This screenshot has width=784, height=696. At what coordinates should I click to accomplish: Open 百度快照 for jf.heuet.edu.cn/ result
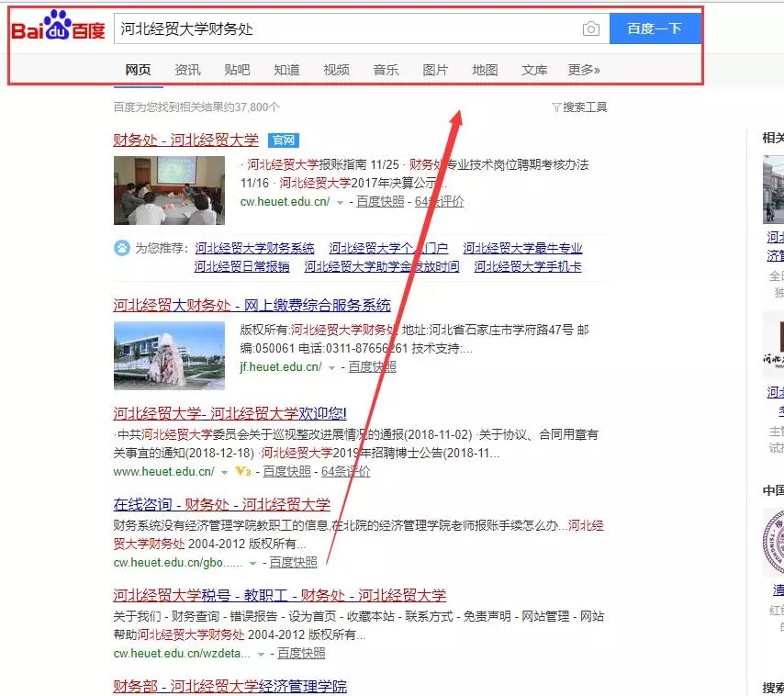pos(372,367)
